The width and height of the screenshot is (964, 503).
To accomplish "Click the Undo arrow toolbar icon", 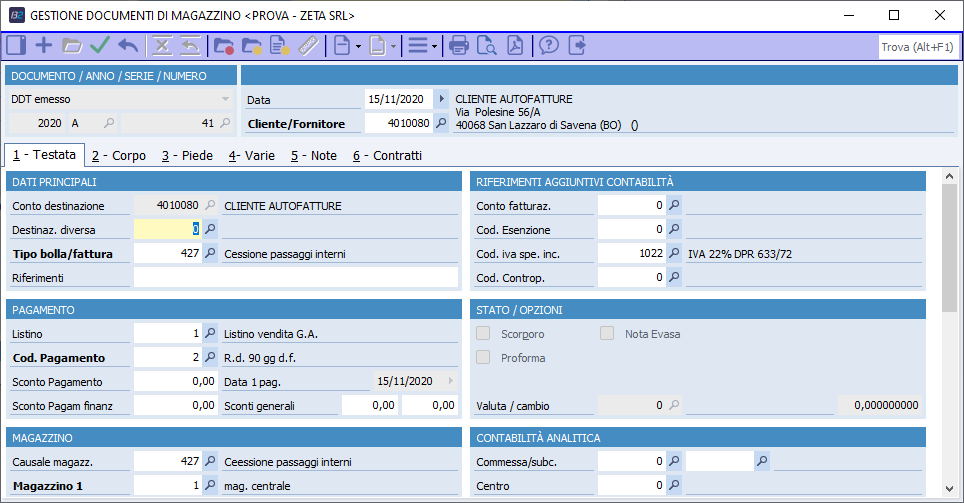I will 128,45.
